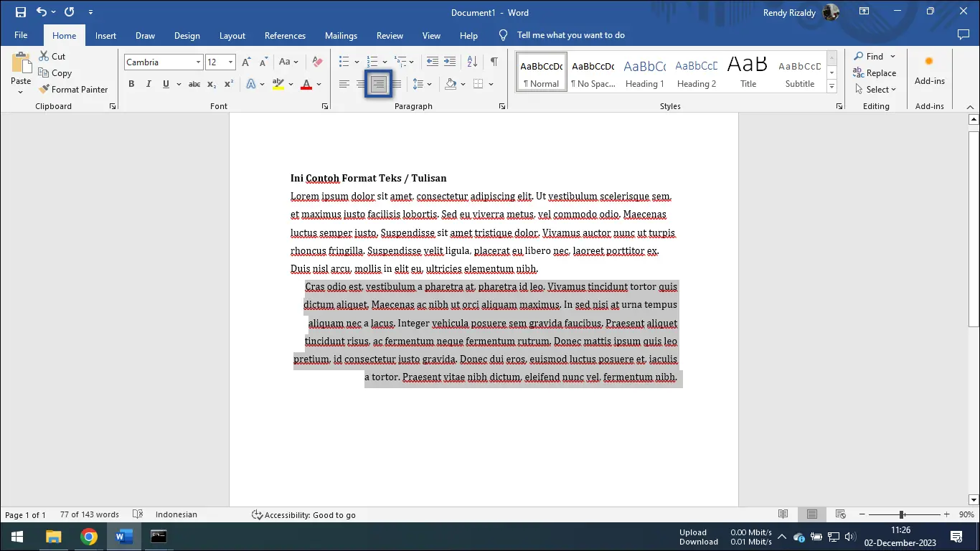This screenshot has width=980, height=551.
Task: Toggle bold formatting
Action: click(x=131, y=83)
